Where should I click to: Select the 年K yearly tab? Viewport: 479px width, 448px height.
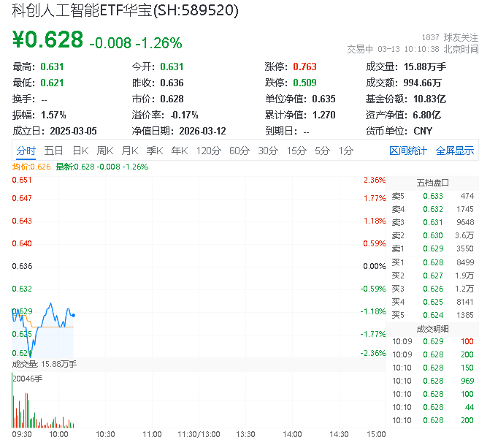point(179,151)
